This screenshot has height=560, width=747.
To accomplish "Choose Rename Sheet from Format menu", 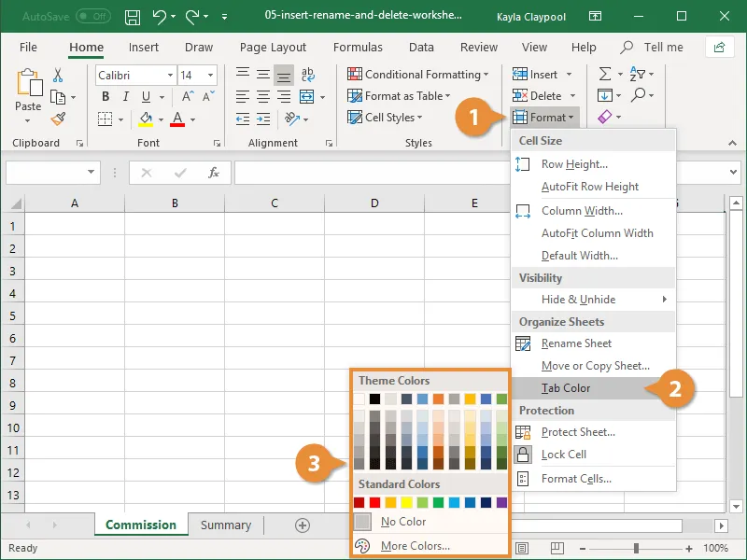I will click(x=593, y=343).
